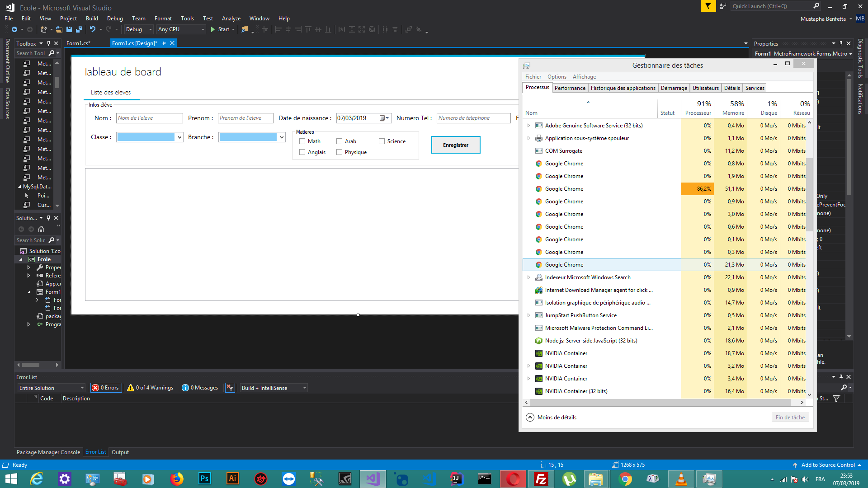Open the Any CPU platform dropdown
The height and width of the screenshot is (488, 868).
[x=181, y=29]
